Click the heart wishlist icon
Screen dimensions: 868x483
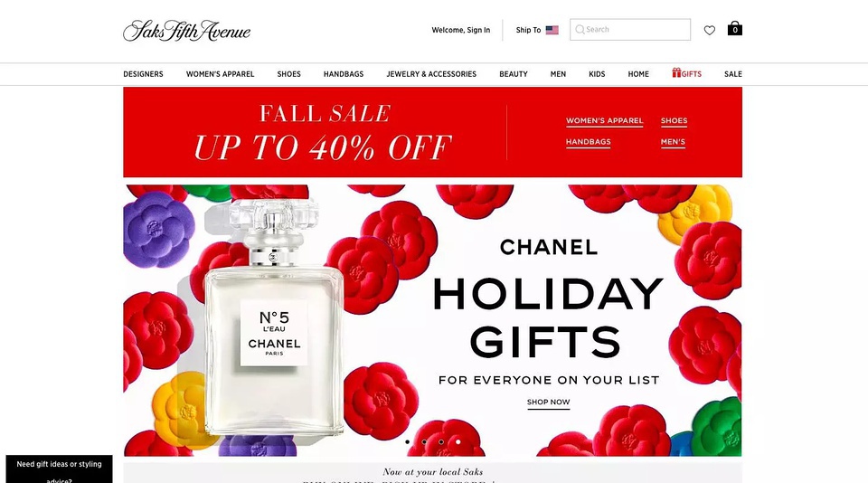tap(709, 31)
